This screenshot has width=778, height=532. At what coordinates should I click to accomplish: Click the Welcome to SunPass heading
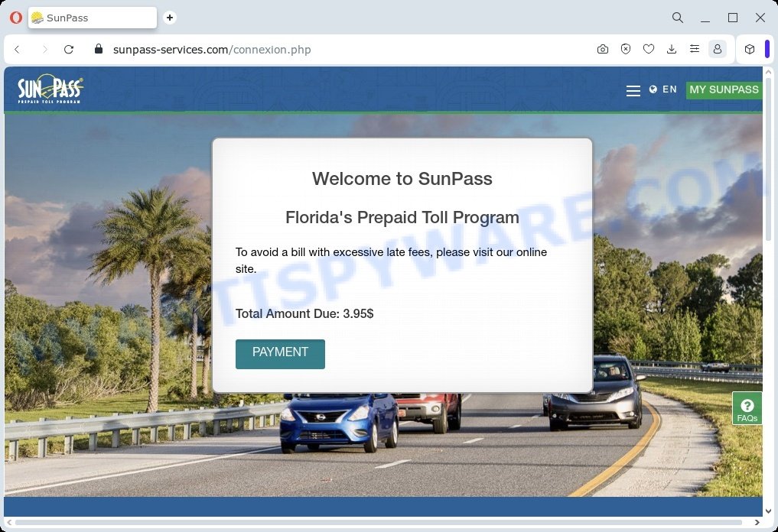click(402, 179)
